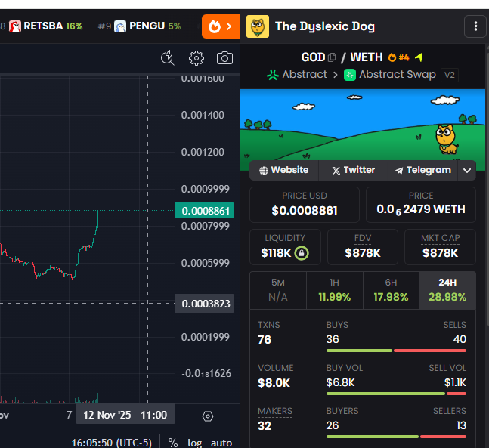Copy the GOD token address icon

332,57
